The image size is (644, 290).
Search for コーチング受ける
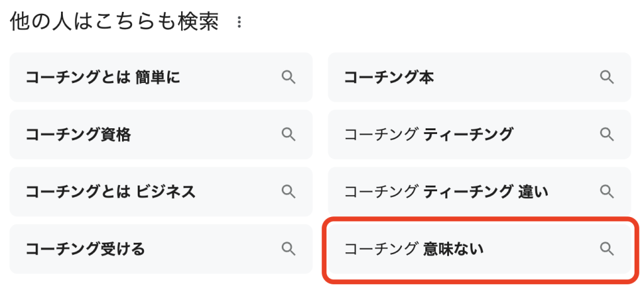coord(85,248)
